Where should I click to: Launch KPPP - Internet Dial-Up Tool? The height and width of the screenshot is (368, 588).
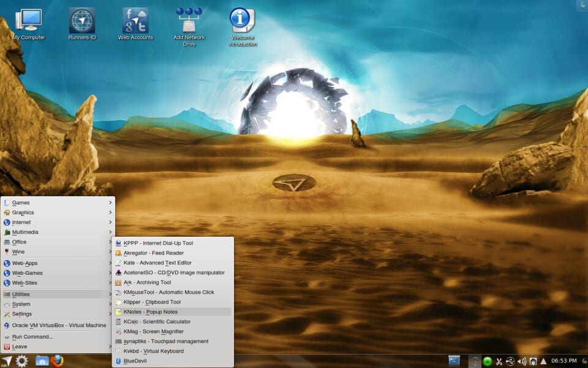[173, 243]
